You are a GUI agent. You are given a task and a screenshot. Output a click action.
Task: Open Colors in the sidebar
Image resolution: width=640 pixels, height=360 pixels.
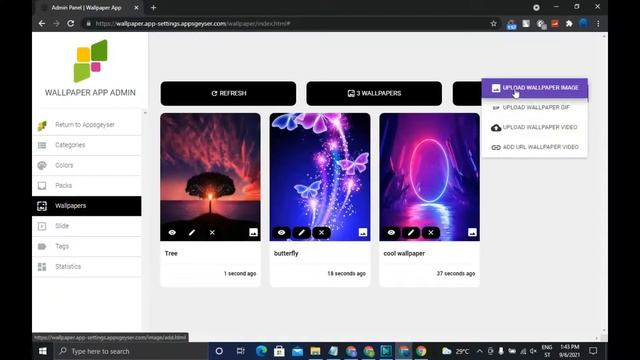87,165
